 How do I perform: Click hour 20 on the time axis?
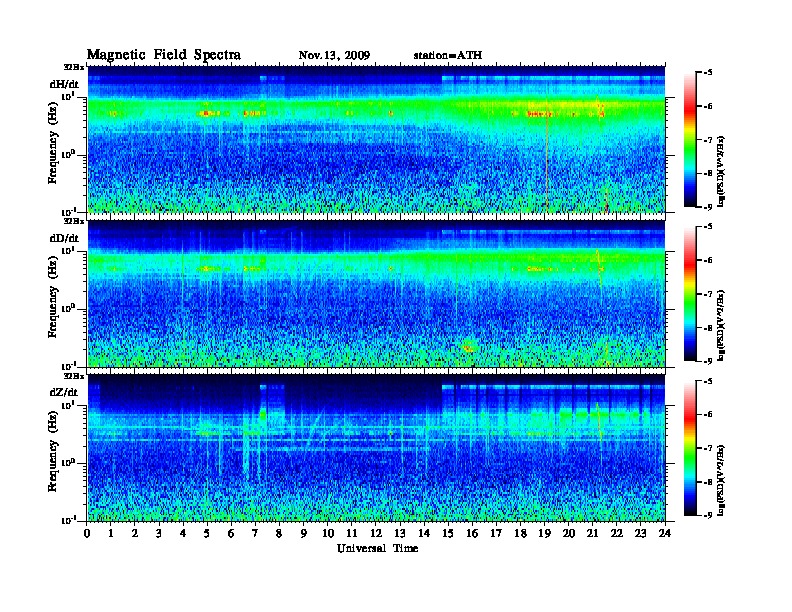(569, 534)
